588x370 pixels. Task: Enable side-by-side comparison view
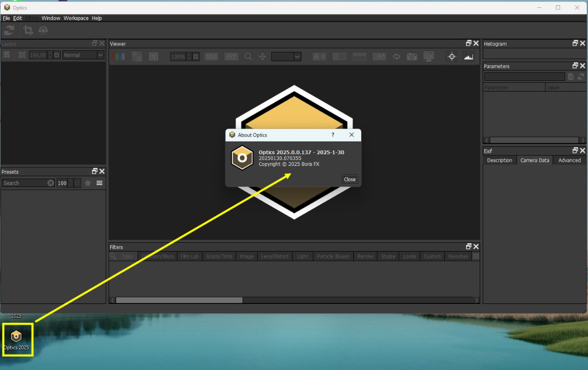(x=340, y=57)
